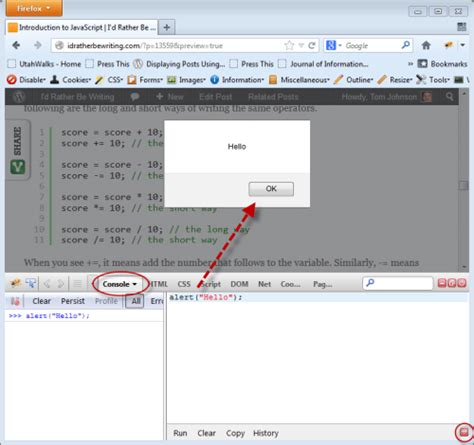Close Firebug with the red power icon
Image resolution: width=474 pixels, height=445 pixels.
462,283
